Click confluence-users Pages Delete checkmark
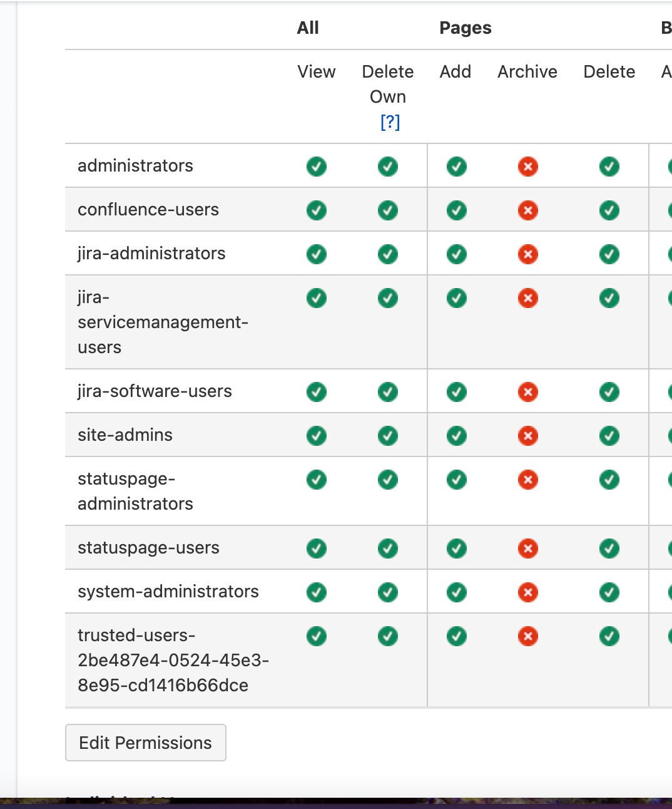Screen dimensions: 672x809 (609, 210)
